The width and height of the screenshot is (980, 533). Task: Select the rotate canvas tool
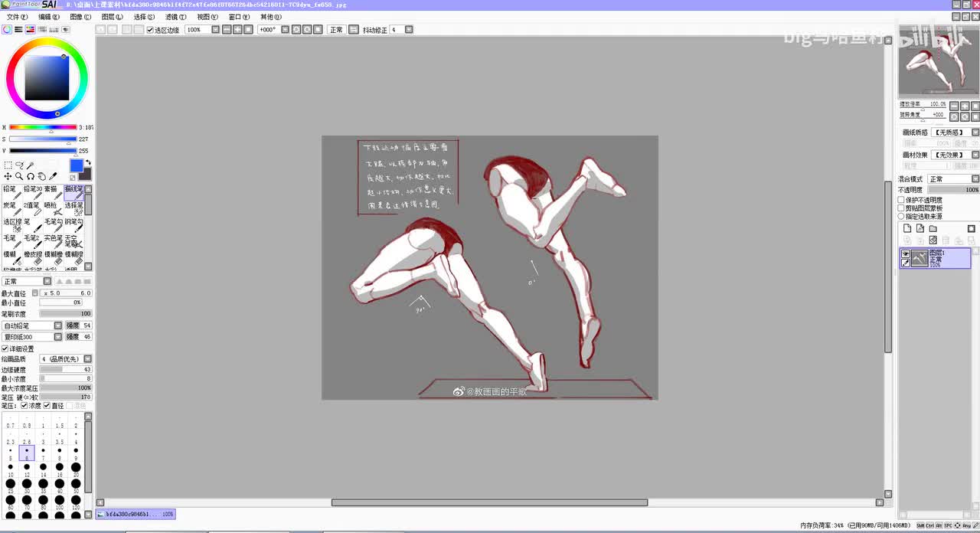pyautogui.click(x=31, y=176)
